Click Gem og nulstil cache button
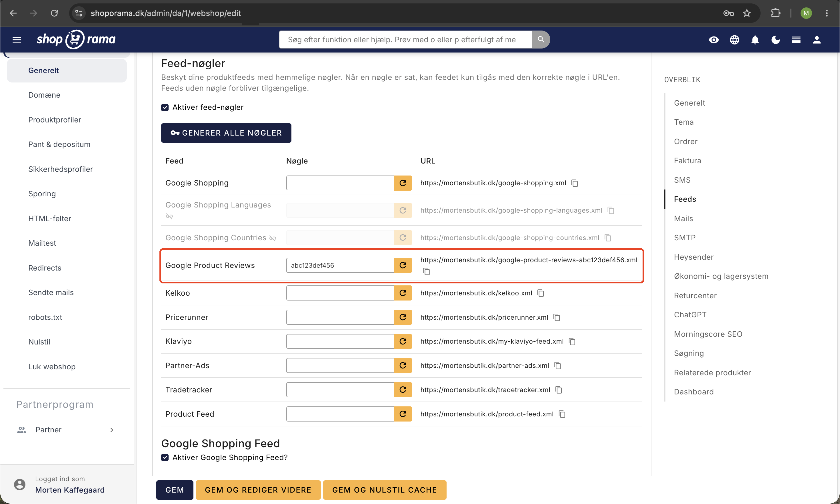This screenshot has height=504, width=840. click(385, 490)
